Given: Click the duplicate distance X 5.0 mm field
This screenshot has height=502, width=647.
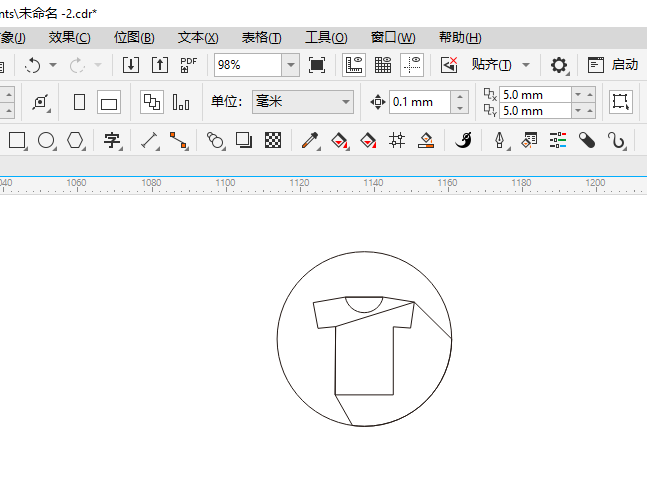Looking at the screenshot, I should tap(535, 94).
